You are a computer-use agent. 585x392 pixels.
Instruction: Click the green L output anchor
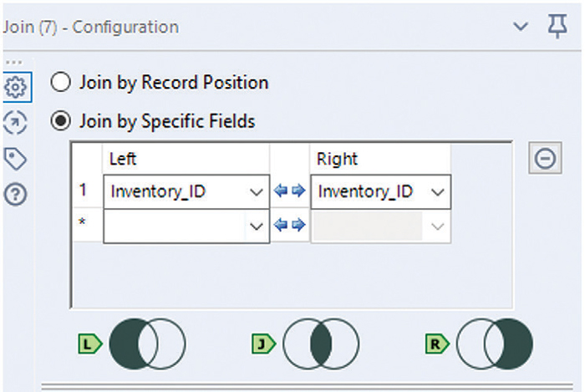[x=90, y=343]
